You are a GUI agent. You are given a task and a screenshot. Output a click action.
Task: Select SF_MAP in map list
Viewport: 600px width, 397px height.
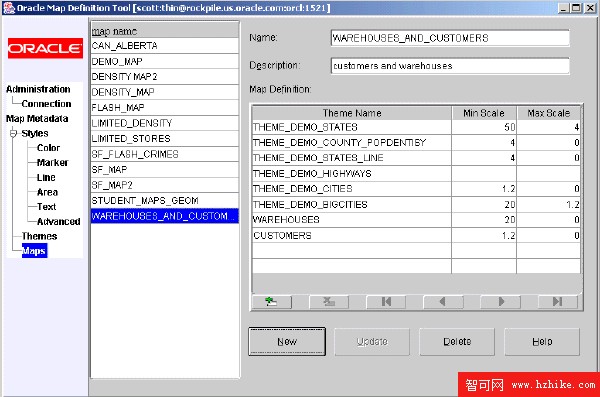click(165, 170)
